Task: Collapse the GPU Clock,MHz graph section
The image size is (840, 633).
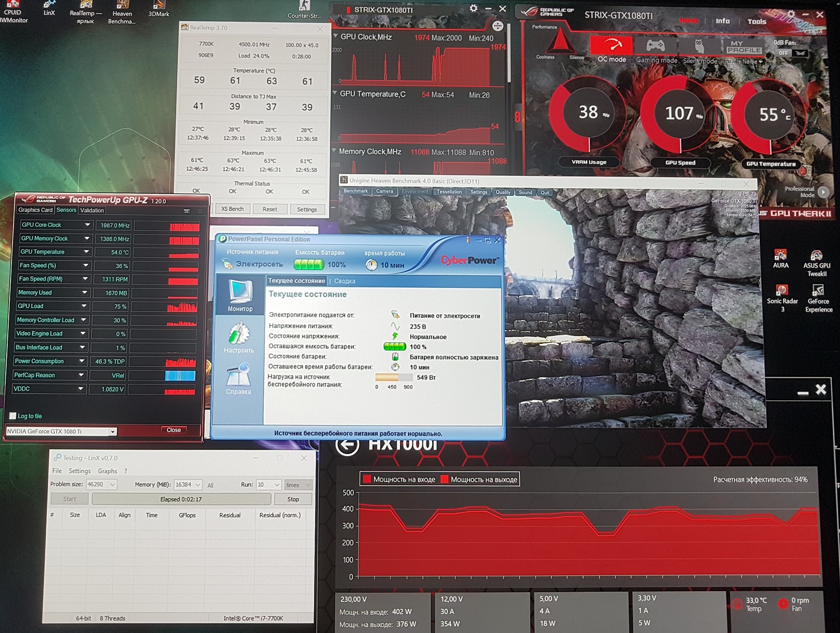Action: pyautogui.click(x=335, y=36)
